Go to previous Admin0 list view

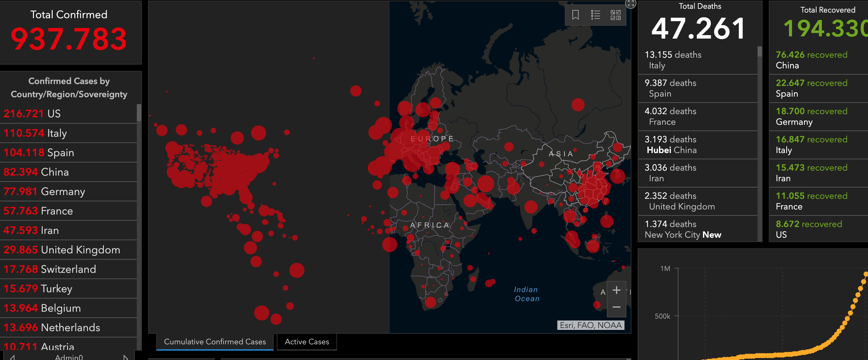coord(13,357)
